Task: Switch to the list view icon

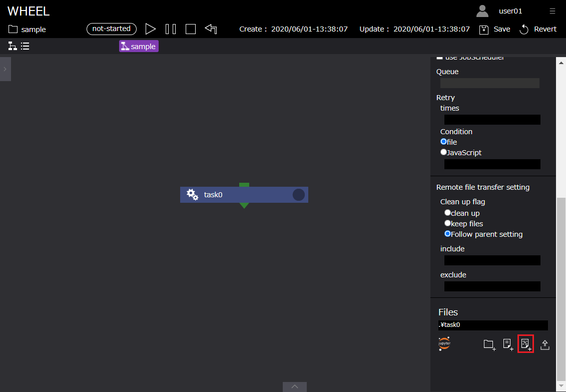Action: pyautogui.click(x=25, y=47)
